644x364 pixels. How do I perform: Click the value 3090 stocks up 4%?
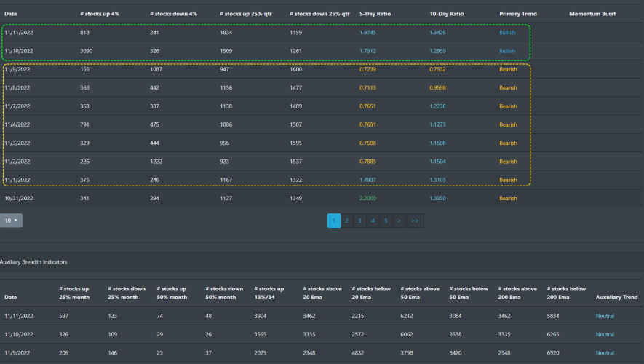click(x=87, y=51)
